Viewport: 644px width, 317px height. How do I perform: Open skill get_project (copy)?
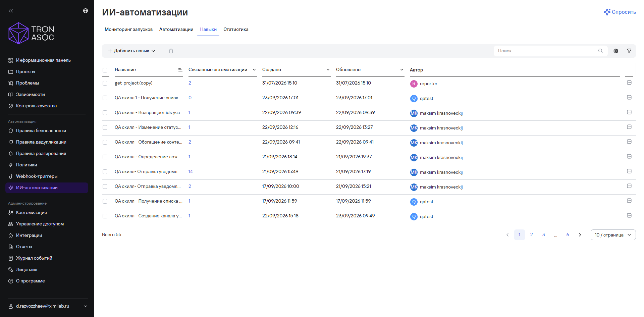[x=133, y=83]
